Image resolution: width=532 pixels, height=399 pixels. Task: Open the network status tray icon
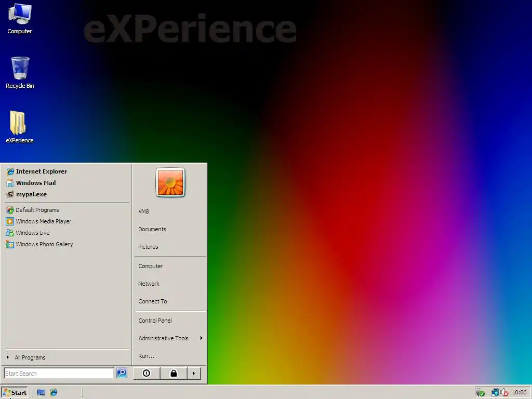(495, 393)
